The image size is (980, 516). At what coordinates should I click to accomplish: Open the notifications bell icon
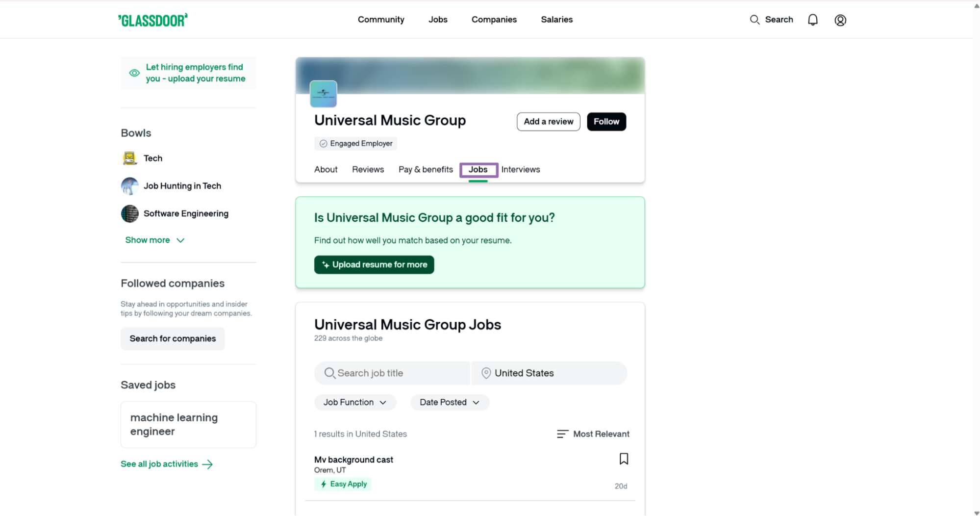click(x=812, y=20)
